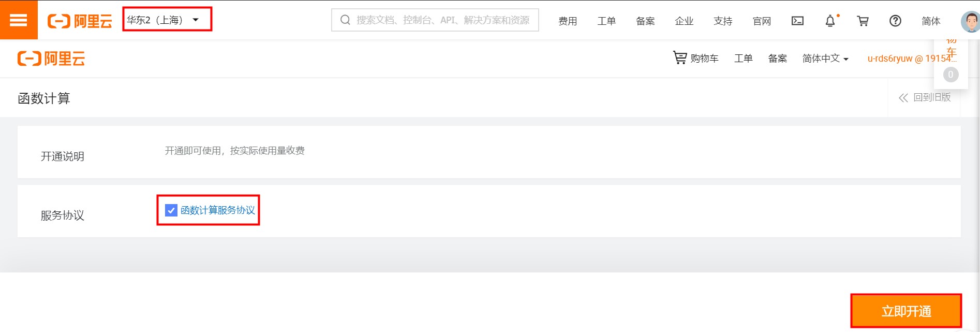Click the 函数计算 page title

[x=44, y=98]
